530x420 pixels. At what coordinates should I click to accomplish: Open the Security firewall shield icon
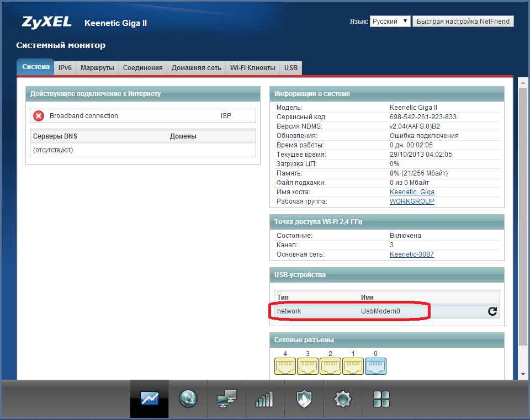click(304, 398)
